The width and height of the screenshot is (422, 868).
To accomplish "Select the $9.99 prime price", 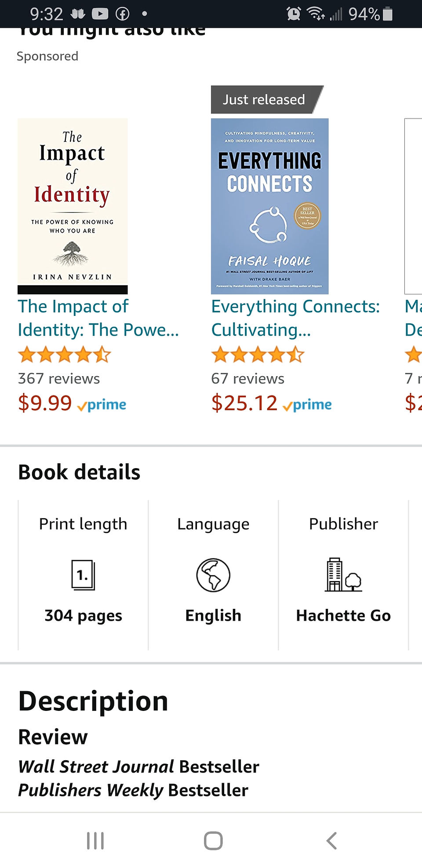I will pyautogui.click(x=72, y=403).
